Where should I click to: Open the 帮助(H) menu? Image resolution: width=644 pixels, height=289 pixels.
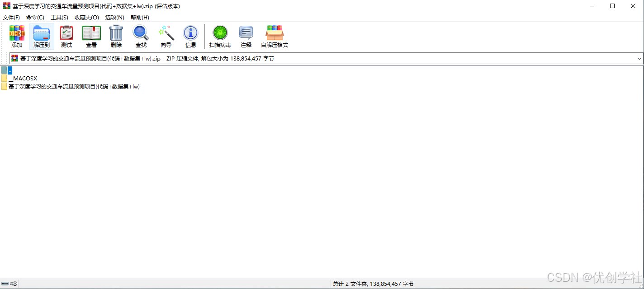[x=140, y=17]
